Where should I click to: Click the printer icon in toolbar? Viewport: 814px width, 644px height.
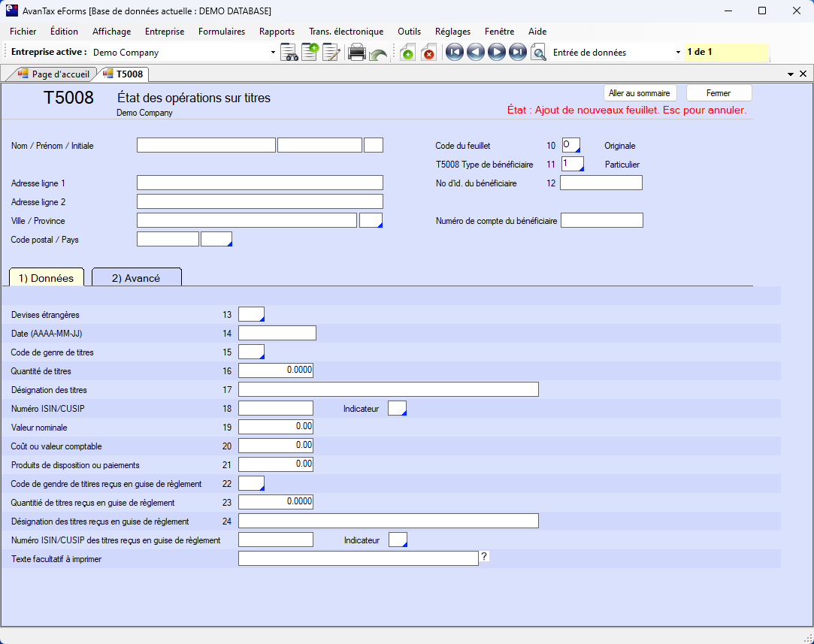click(x=357, y=53)
